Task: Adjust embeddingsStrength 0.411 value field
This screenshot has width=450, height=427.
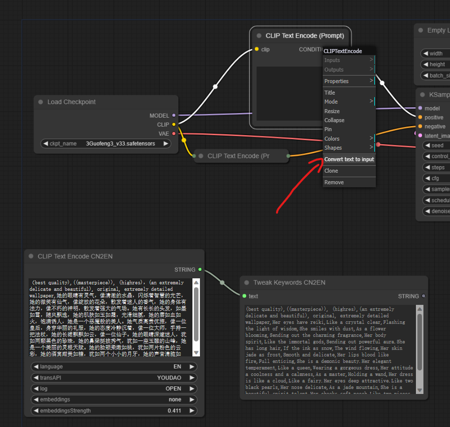Action: pos(114,411)
